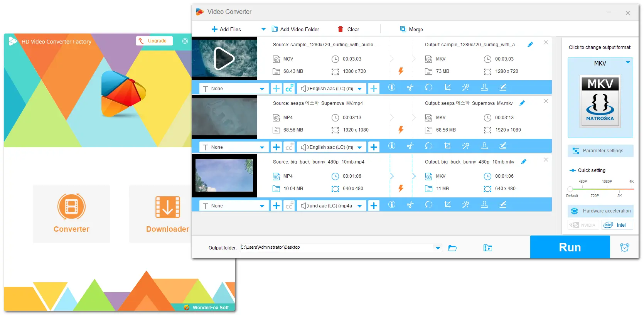Click the MKV Matroska format image

point(600,101)
